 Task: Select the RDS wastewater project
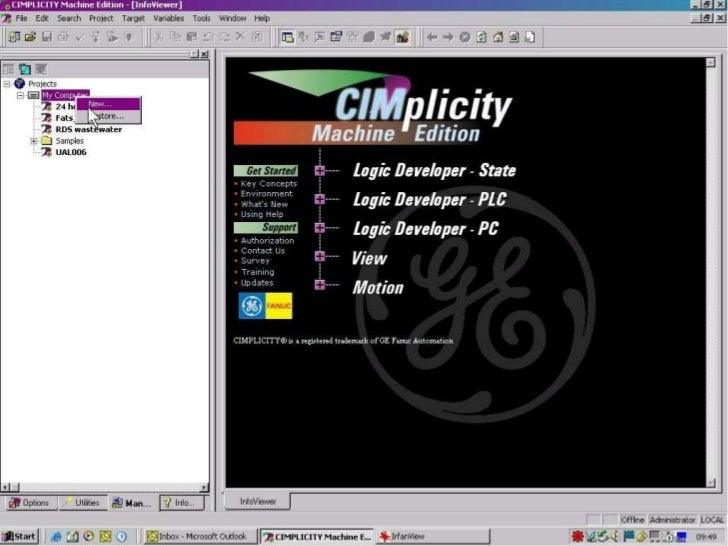(89, 130)
